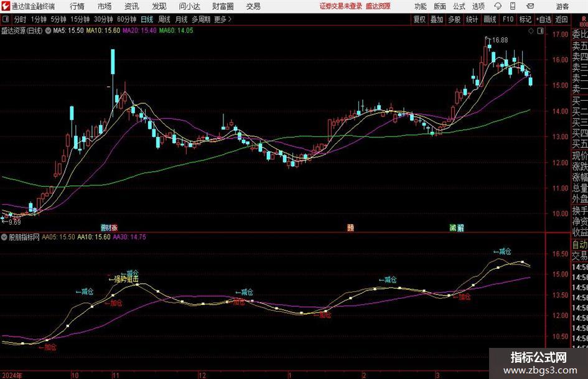
Task: Switch to 30分钟 chart period
Action: pyautogui.click(x=103, y=19)
